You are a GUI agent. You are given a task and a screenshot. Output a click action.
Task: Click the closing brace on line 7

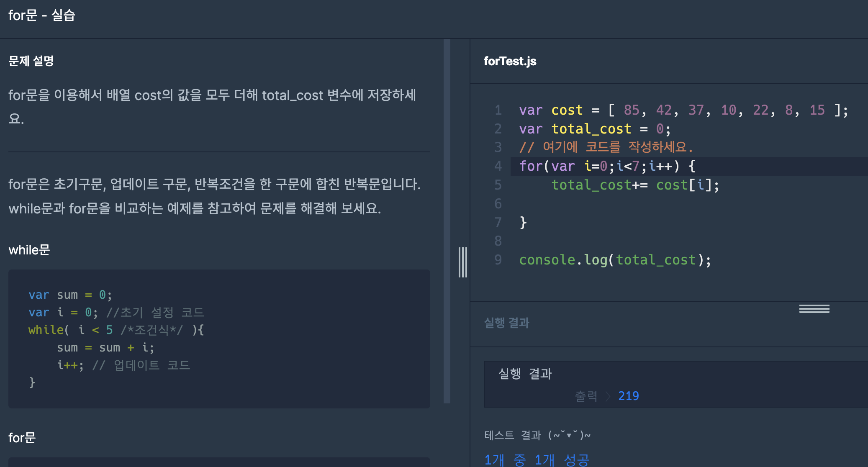[523, 222]
